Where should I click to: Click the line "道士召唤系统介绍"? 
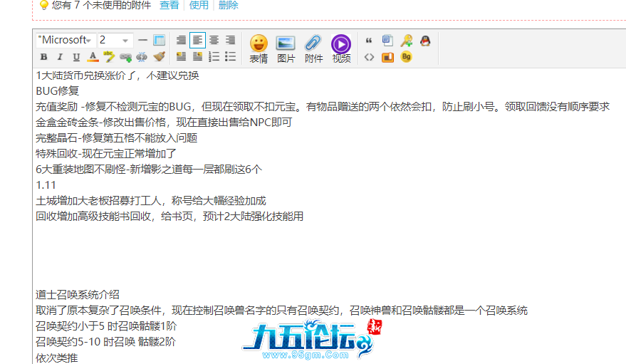(78, 295)
